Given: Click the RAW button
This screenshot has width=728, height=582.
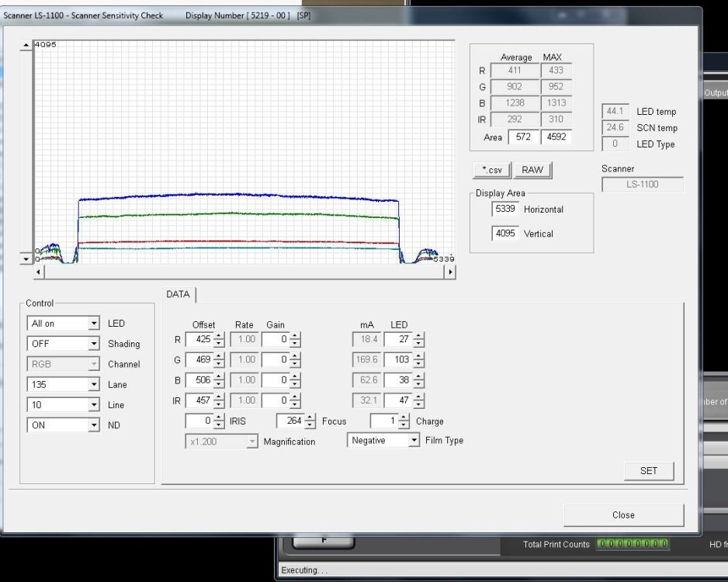Looking at the screenshot, I should pyautogui.click(x=532, y=170).
